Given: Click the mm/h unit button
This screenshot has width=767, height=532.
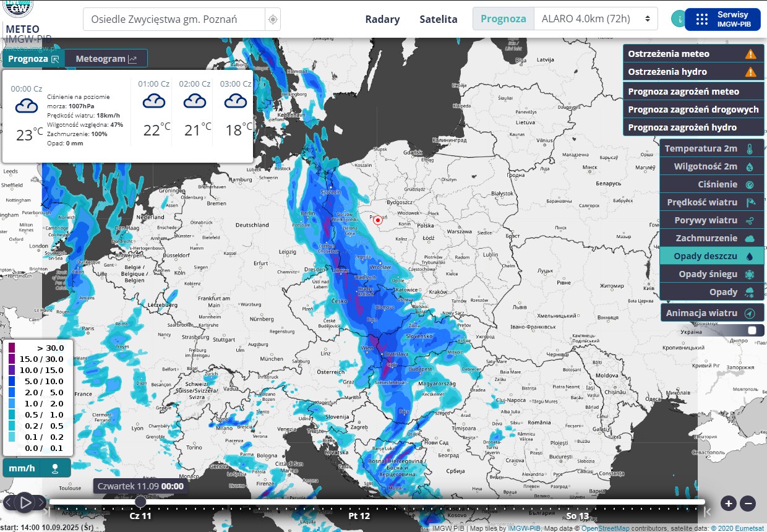Looking at the screenshot, I should (x=22, y=468).
